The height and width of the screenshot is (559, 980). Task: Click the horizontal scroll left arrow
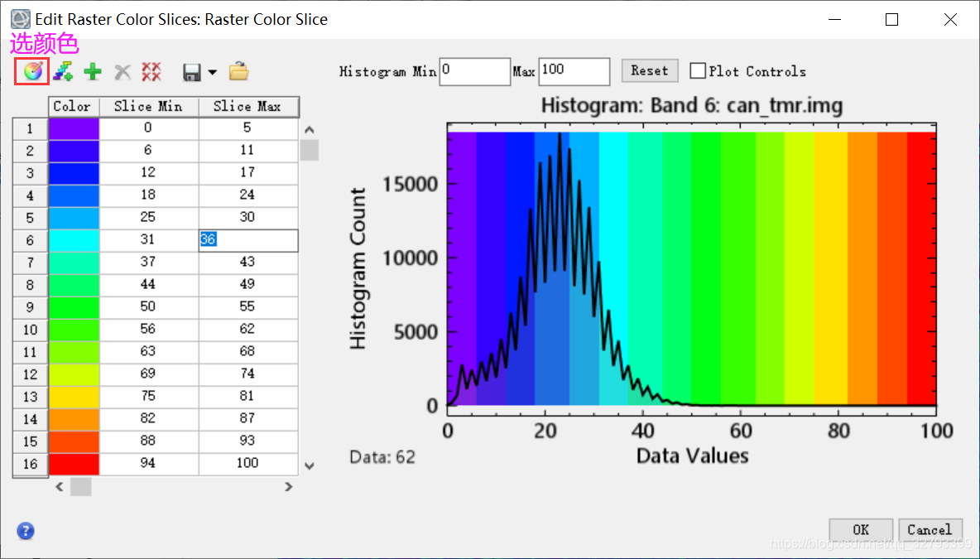59,486
